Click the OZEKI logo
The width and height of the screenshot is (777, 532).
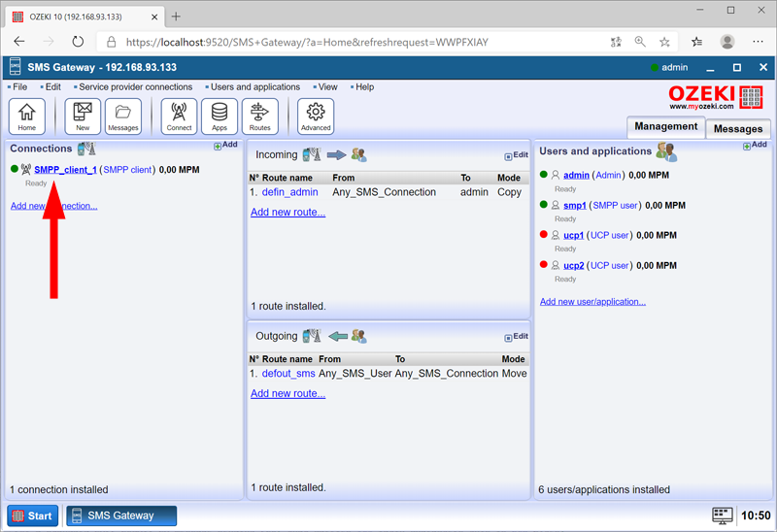click(715, 97)
